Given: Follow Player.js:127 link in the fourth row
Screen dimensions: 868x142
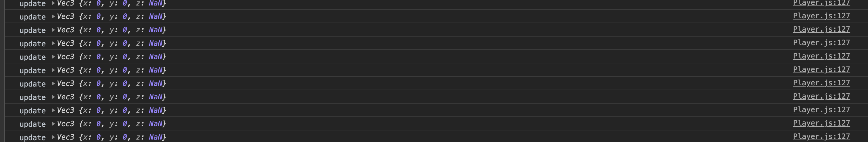Looking at the screenshot, I should [821, 43].
